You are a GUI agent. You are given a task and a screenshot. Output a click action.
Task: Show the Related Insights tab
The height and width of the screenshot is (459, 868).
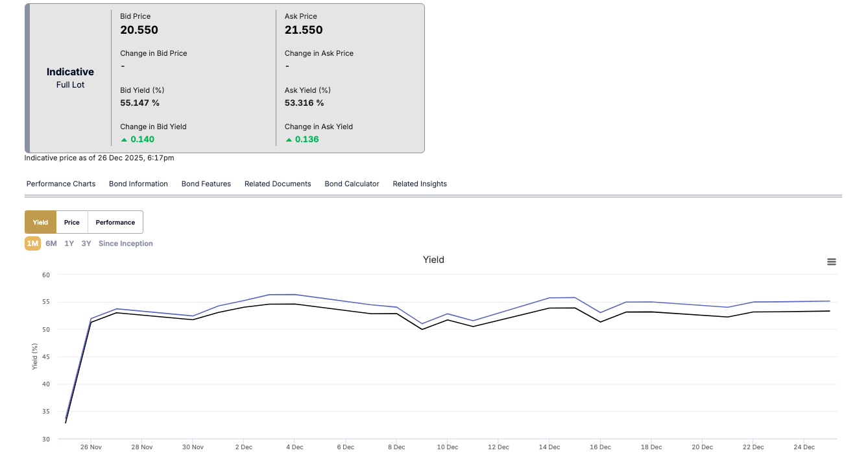pos(420,184)
